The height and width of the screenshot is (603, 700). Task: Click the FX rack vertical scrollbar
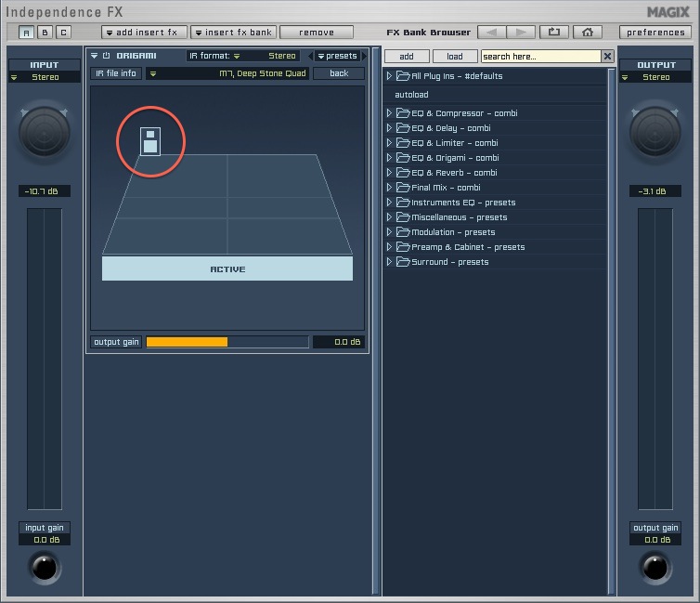pyautogui.click(x=376, y=321)
